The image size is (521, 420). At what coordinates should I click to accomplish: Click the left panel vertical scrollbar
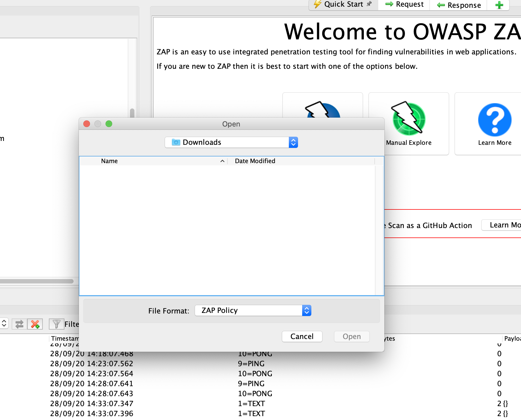click(132, 113)
